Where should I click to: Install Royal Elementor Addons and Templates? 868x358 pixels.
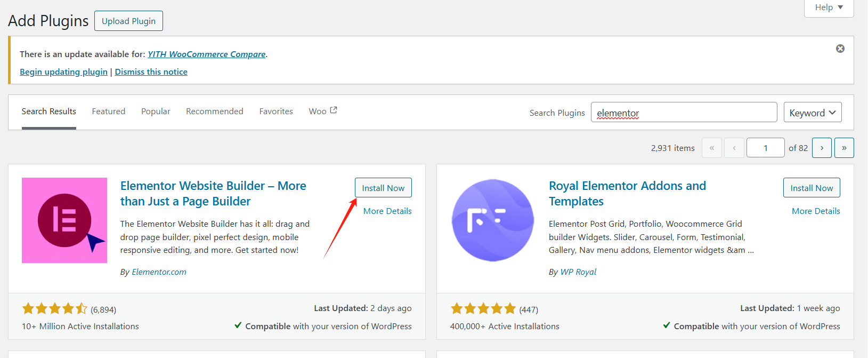pos(812,188)
